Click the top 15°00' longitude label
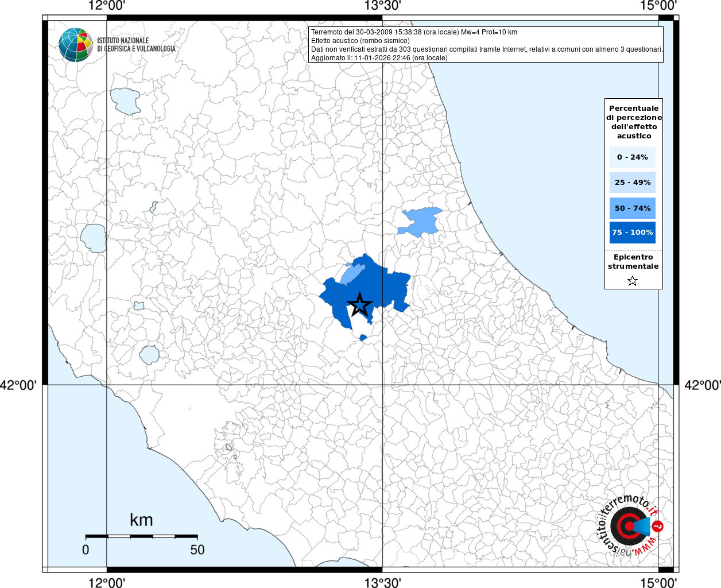 click(x=658, y=6)
